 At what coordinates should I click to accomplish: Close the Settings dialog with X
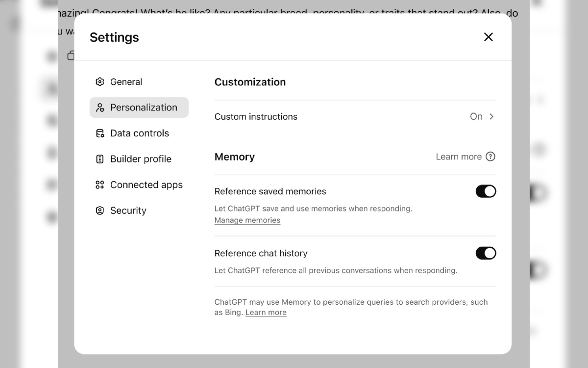pos(488,37)
